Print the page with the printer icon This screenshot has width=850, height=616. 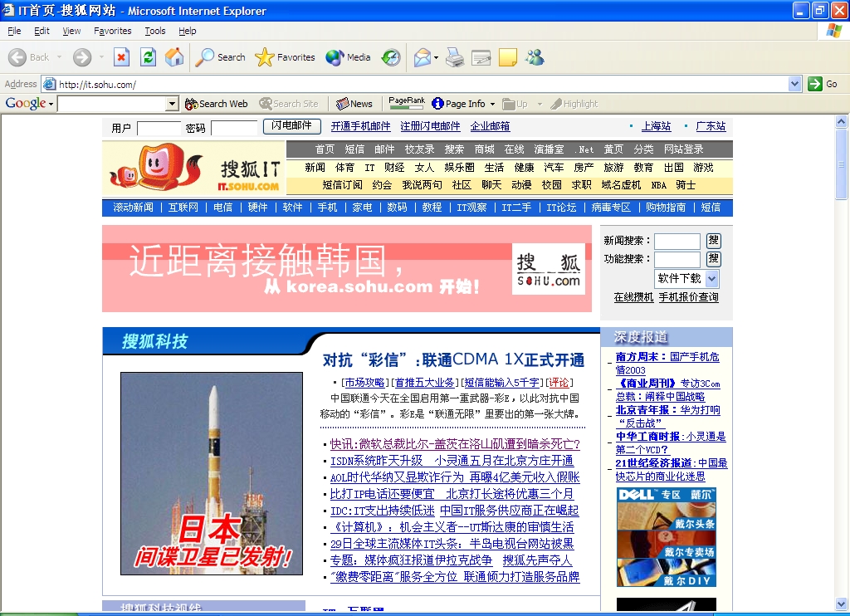[455, 57]
